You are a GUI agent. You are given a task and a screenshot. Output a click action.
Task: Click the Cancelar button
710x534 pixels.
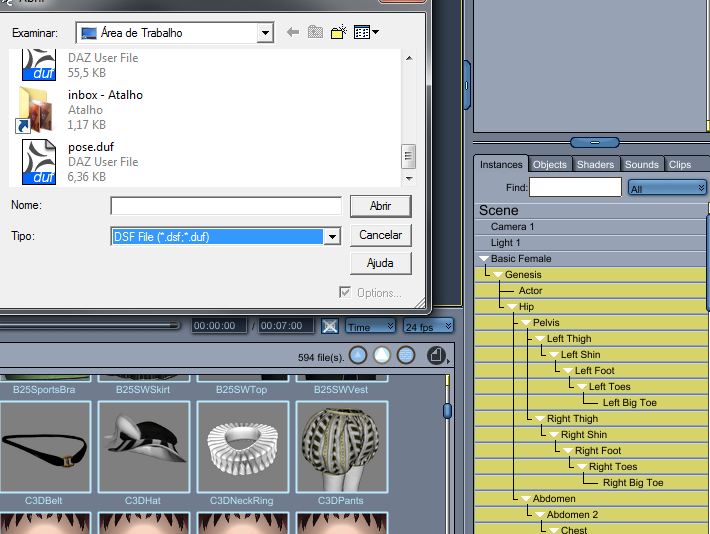tap(380, 235)
